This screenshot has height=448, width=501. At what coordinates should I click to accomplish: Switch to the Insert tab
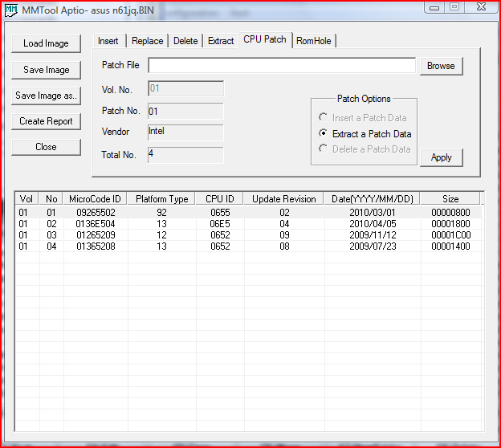click(108, 41)
